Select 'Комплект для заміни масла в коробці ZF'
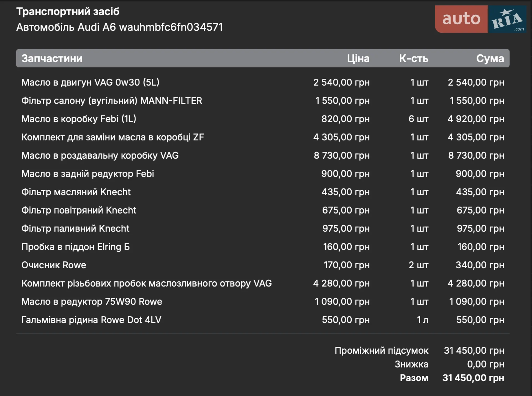The height and width of the screenshot is (396, 532). [x=113, y=137]
